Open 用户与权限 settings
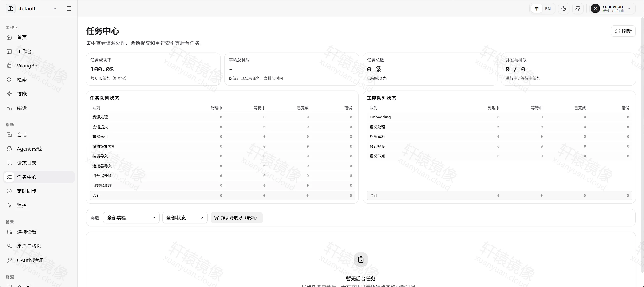 pos(39,246)
